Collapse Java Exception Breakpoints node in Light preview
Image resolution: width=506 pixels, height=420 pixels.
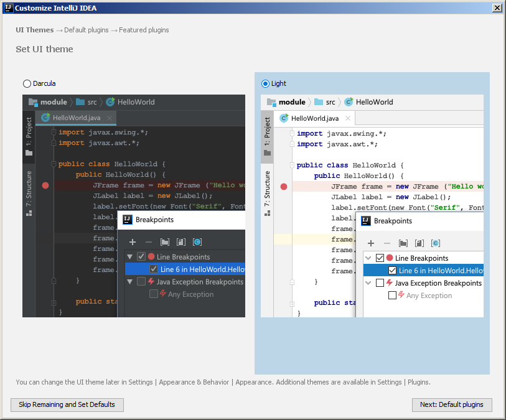[368, 283]
